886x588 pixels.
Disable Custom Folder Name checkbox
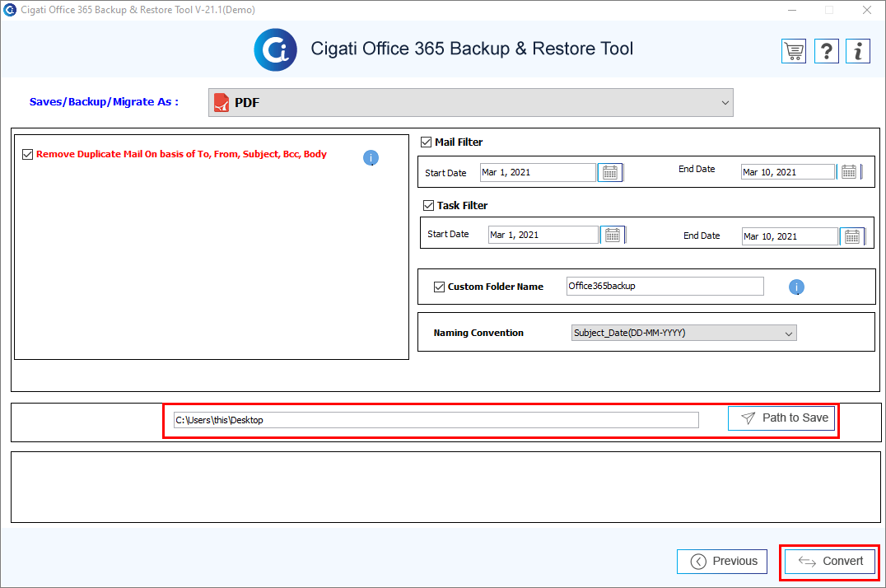439,287
